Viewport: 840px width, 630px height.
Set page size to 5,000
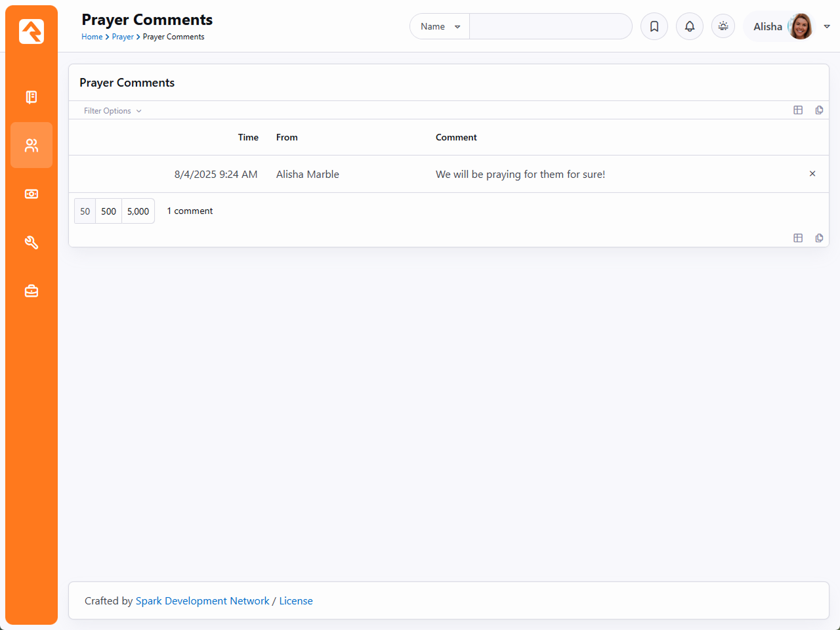138,211
